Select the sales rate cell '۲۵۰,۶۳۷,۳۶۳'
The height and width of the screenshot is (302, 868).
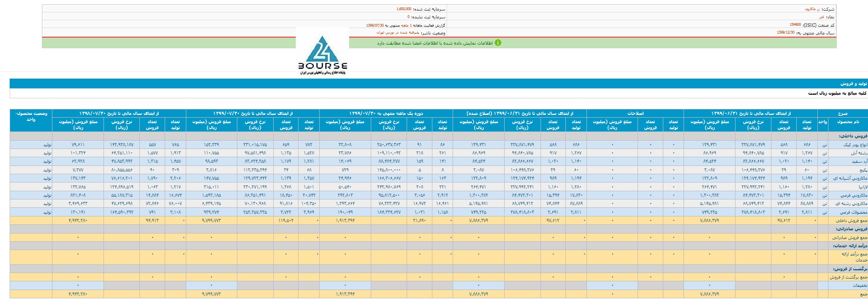coord(389,145)
